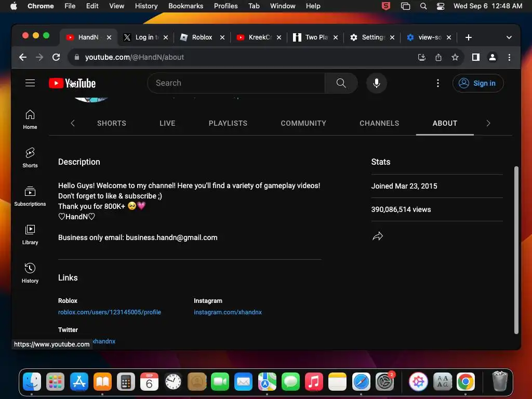The height and width of the screenshot is (399, 532).
Task: Close the KreekCr browser tab
Action: pos(279,37)
